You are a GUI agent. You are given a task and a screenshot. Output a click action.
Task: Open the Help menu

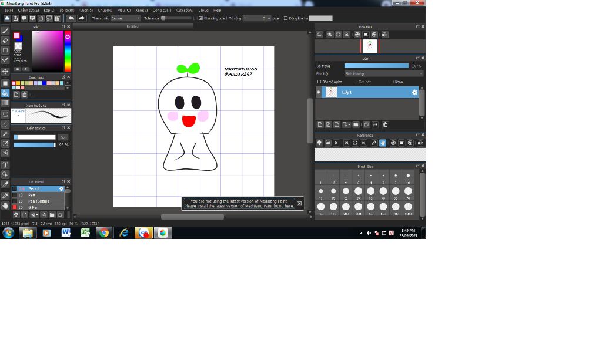click(217, 11)
